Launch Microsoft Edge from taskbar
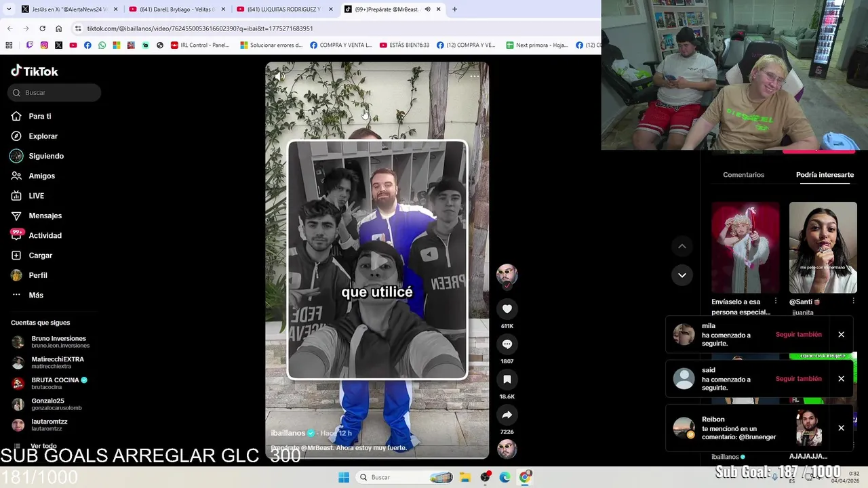This screenshot has width=868, height=488. click(505, 477)
